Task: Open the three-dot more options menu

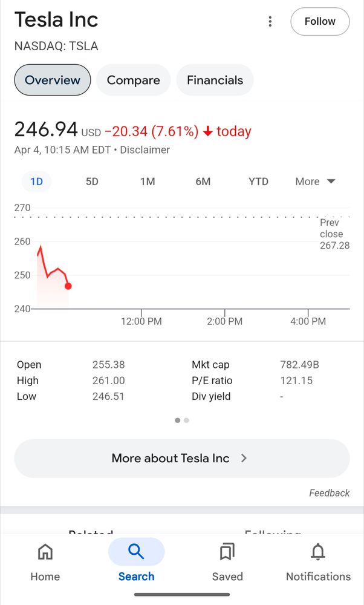Action: [270, 22]
